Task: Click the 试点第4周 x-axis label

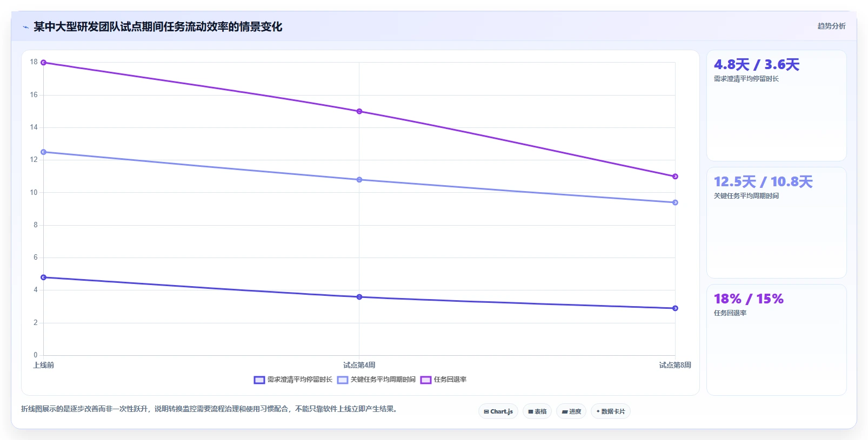Action: [359, 365]
